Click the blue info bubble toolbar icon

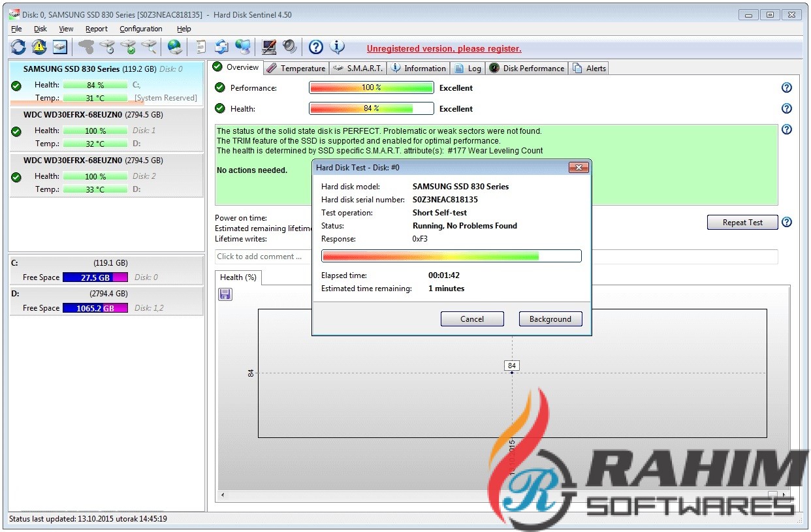point(337,47)
